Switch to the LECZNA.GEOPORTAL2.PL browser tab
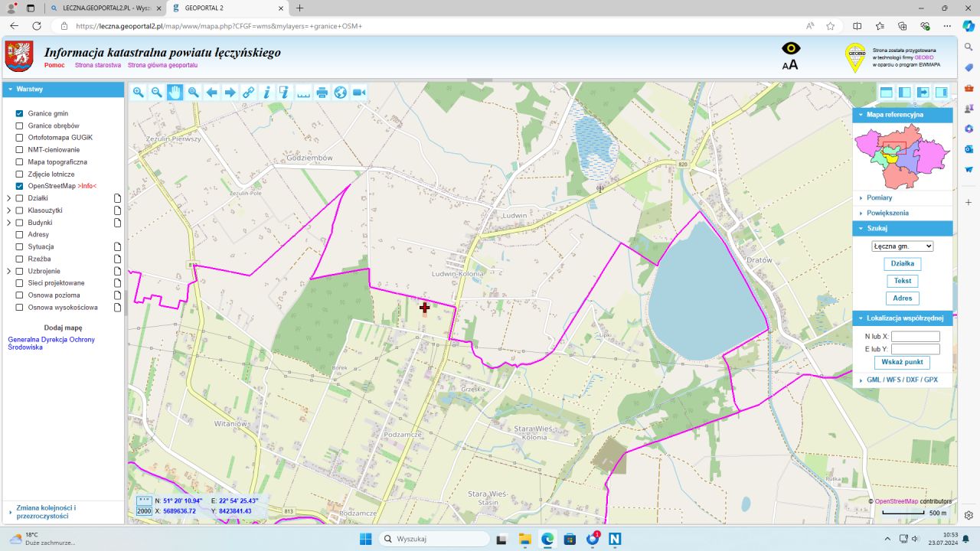The image size is (980, 551). pos(106,8)
